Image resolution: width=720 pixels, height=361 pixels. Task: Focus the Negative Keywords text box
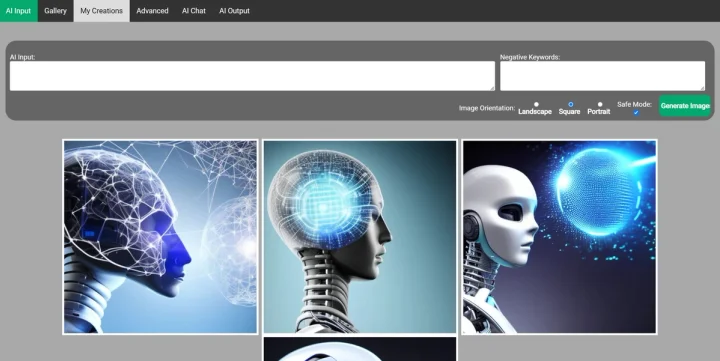(602, 76)
